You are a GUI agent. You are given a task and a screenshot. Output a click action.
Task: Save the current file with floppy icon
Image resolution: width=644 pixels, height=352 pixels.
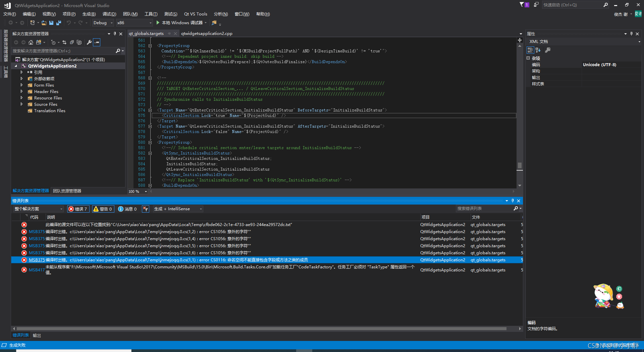tap(51, 23)
